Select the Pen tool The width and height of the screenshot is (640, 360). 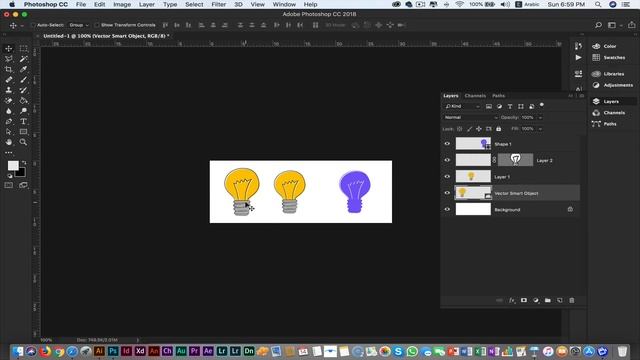(9, 121)
